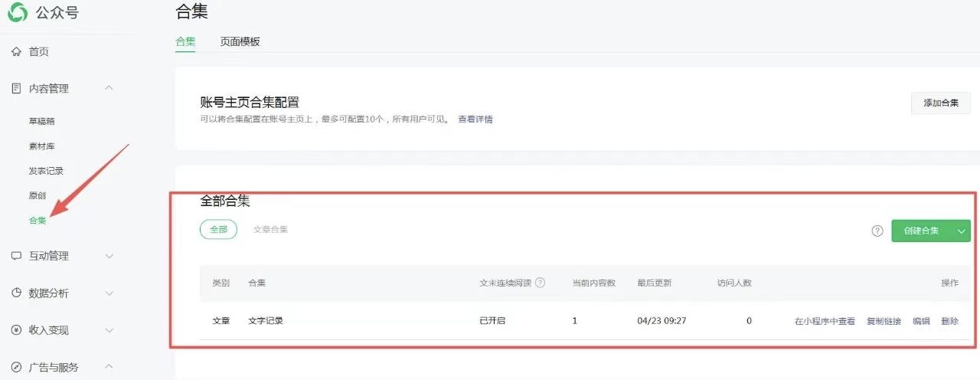Open 草稿箱 in the sidebar

(x=42, y=121)
